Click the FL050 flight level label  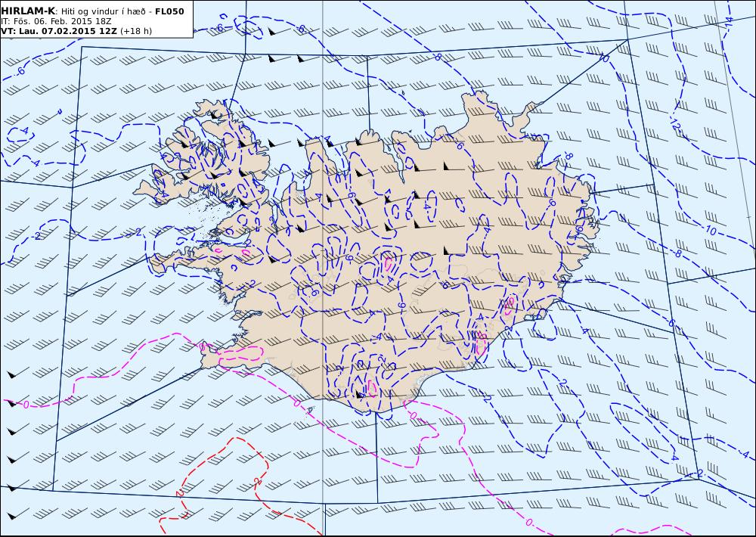pos(169,11)
